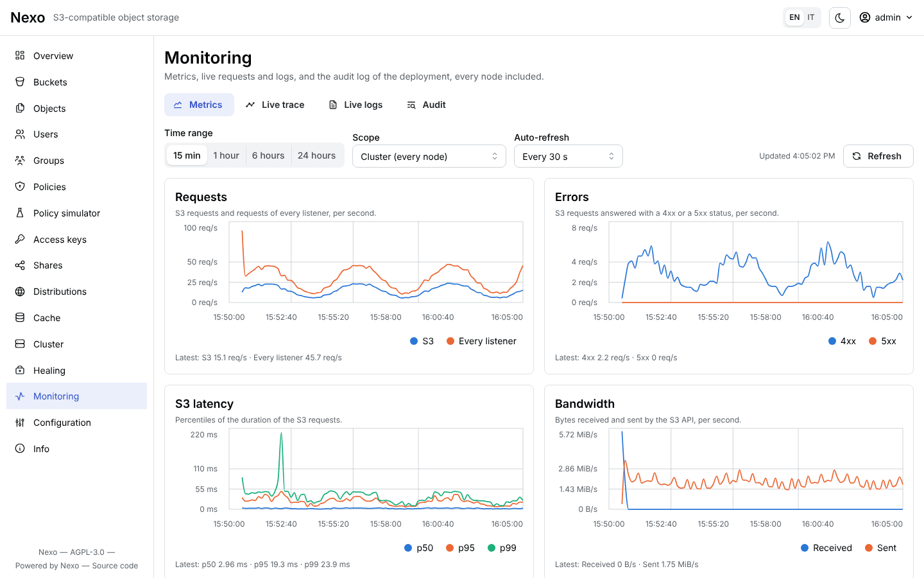This screenshot has height=578, width=924.
Task: Click the Configuration sliders icon
Action: coord(20,423)
